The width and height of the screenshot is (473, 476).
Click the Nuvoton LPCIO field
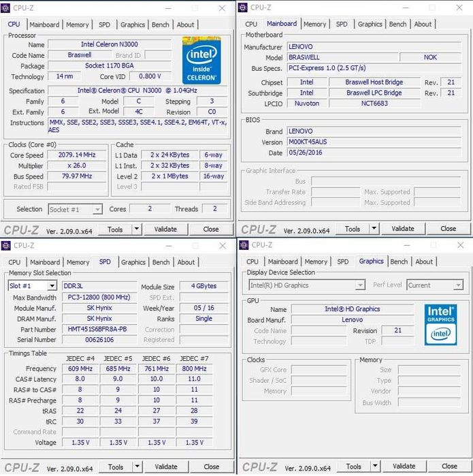[307, 104]
